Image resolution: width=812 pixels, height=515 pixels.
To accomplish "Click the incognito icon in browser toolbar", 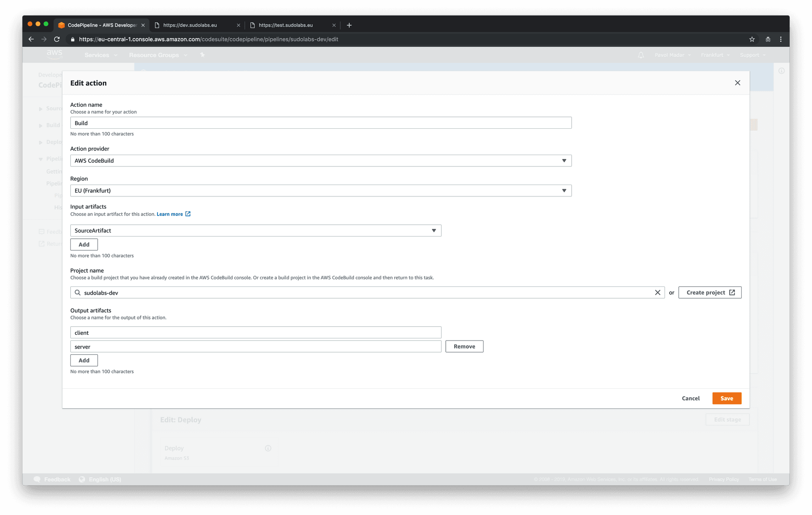I will (x=768, y=39).
